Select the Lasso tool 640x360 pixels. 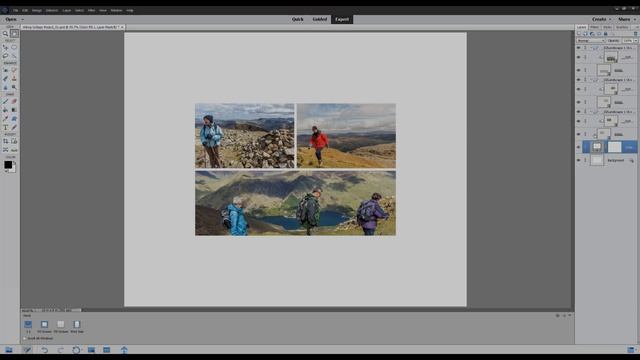point(5,56)
